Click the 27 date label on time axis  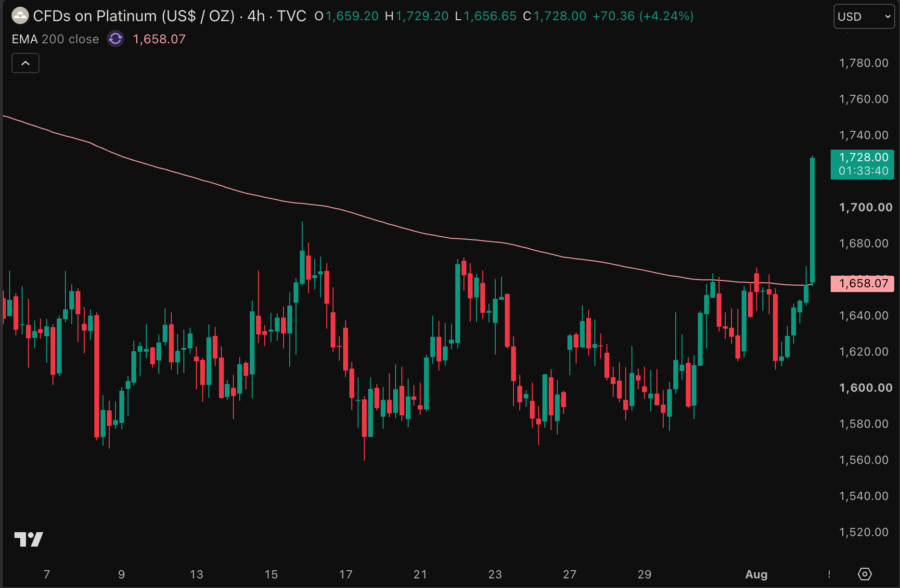[570, 574]
